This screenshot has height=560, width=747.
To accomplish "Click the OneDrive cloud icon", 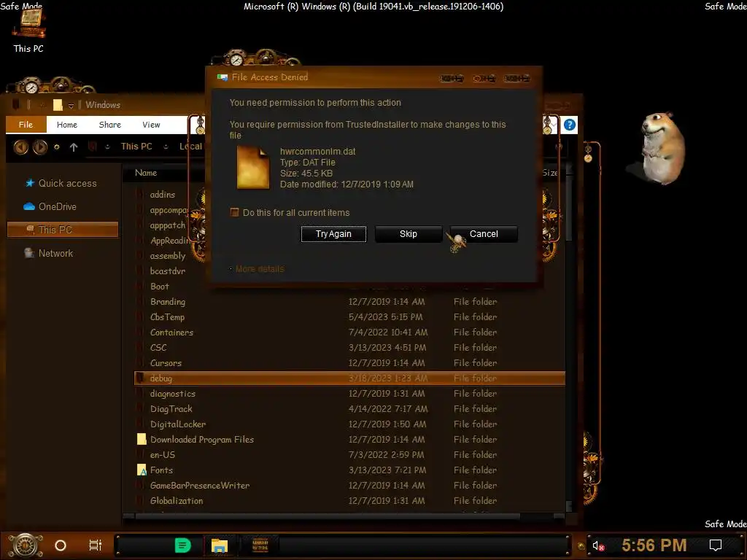I will click(x=29, y=206).
